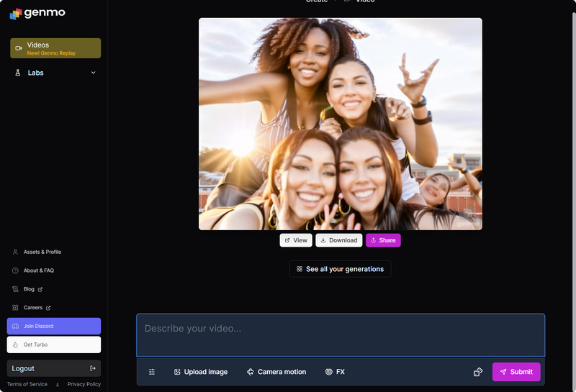Click See all your generations
Screen dimensions: 576x392
pos(340,269)
